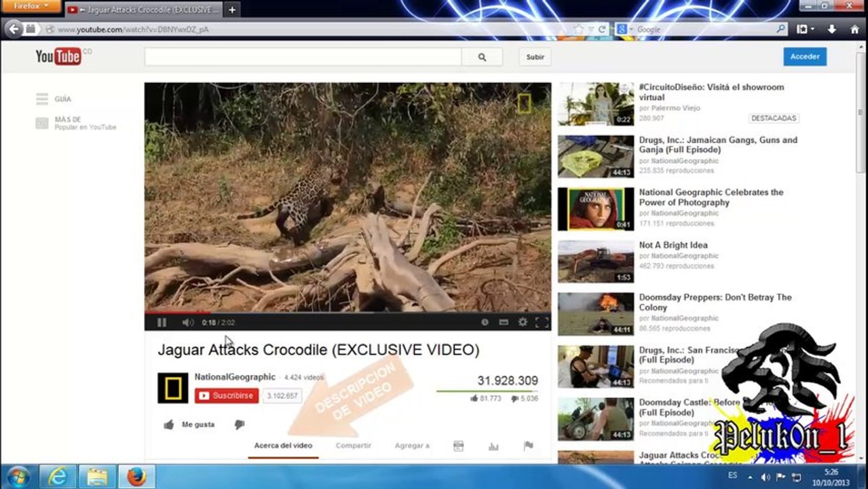Open Drugs, Inc.: Jamaican Gangs title link
868x489 pixels.
718,145
